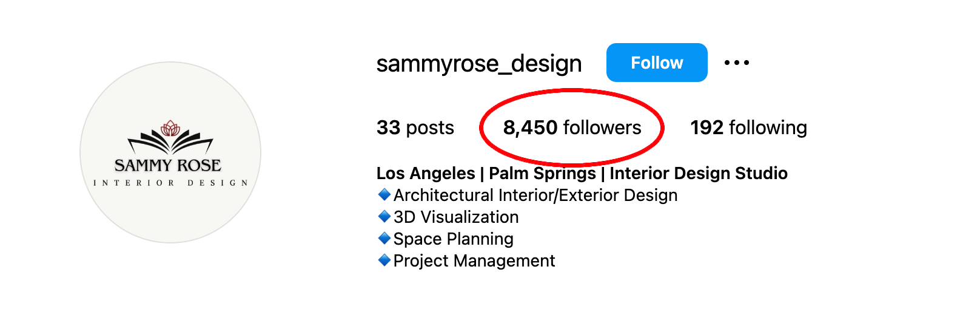This screenshot has width=980, height=323.
Task: Open the Sammy Rose profile picture
Action: coord(170,152)
